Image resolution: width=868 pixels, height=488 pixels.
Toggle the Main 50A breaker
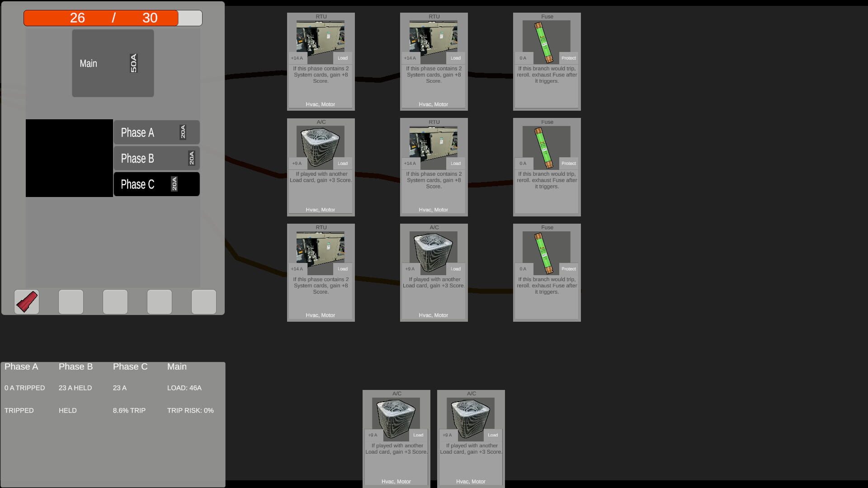(x=113, y=63)
